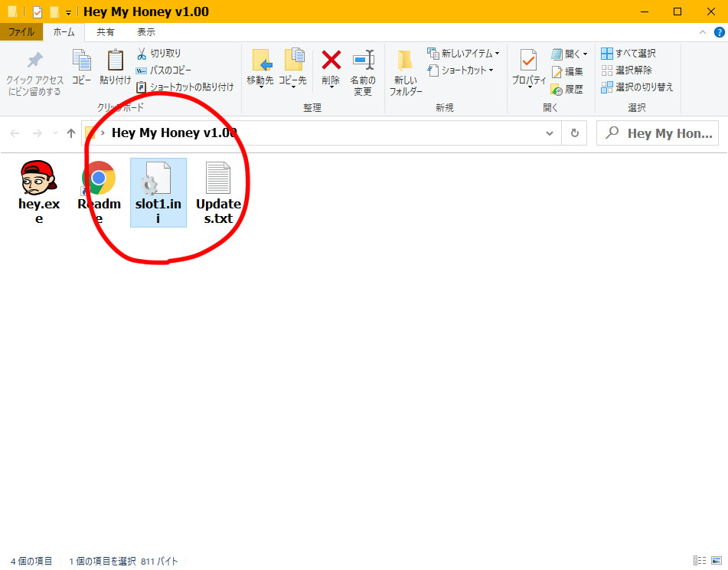Viewport: 728px width, 570px height.
Task: Open the help question mark icon
Action: point(719,32)
